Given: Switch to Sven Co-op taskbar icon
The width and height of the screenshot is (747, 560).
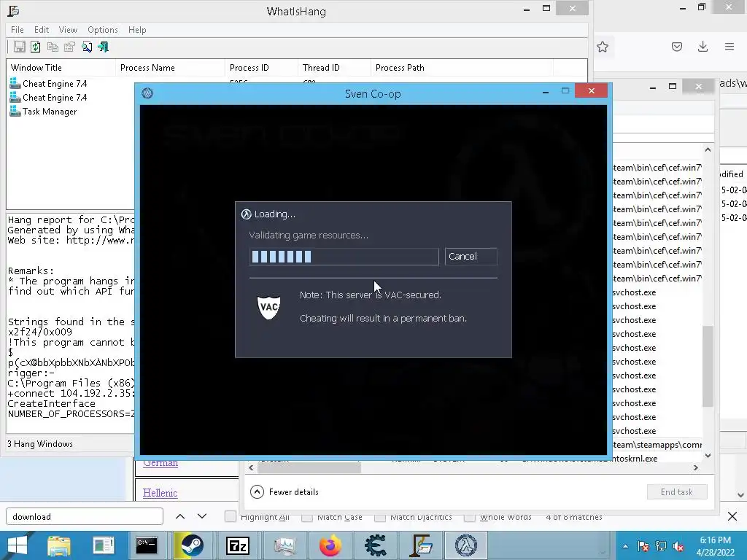Looking at the screenshot, I should coord(465,545).
